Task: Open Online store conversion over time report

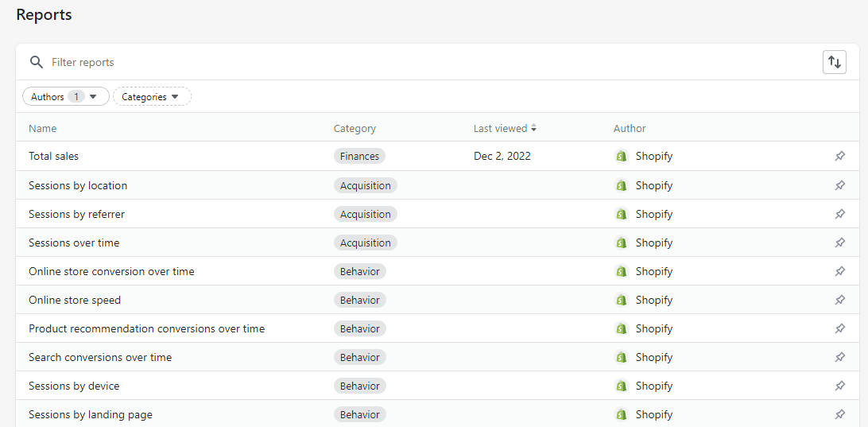Action: pos(111,271)
